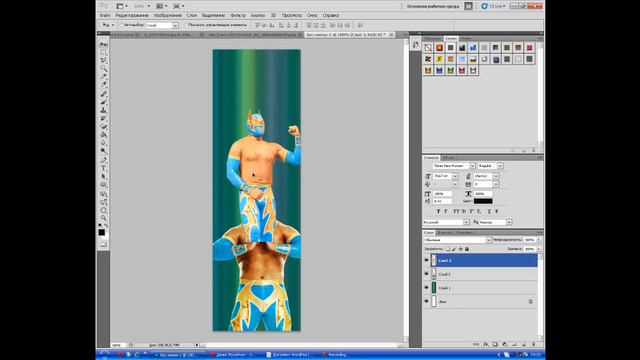This screenshot has width=640, height=360.
Task: Click Основная рабочая среда workspace button
Action: pyautogui.click(x=433, y=6)
